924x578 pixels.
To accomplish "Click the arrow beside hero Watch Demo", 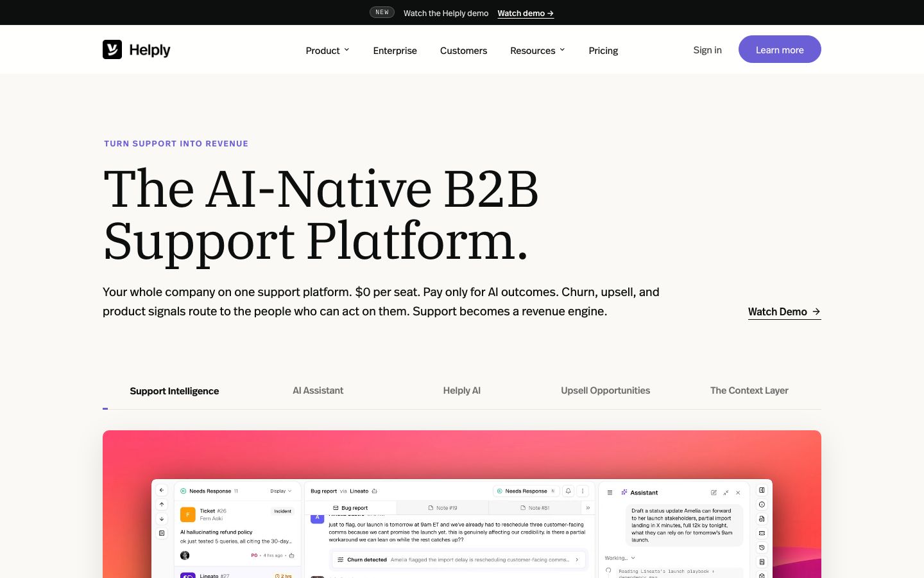I will (x=816, y=311).
